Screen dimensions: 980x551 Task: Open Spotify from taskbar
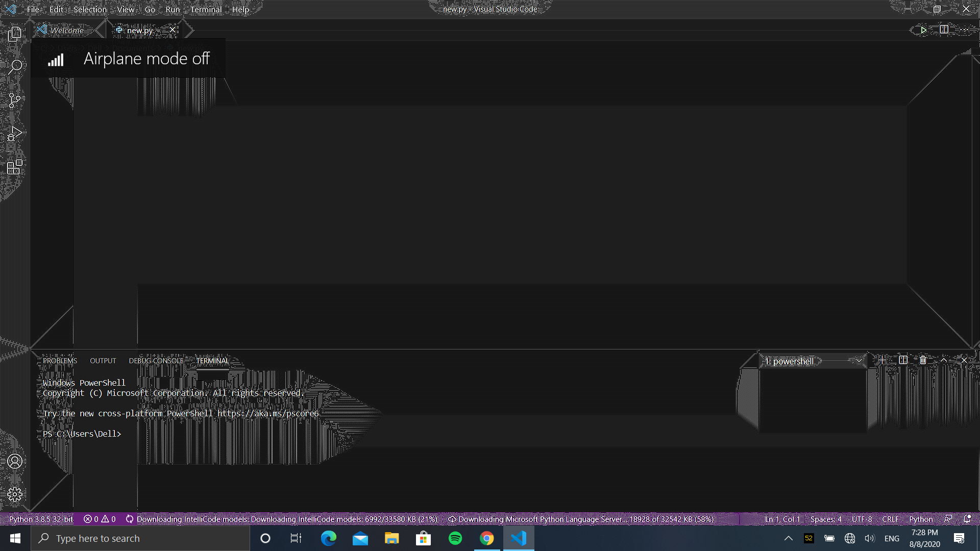[x=455, y=538]
